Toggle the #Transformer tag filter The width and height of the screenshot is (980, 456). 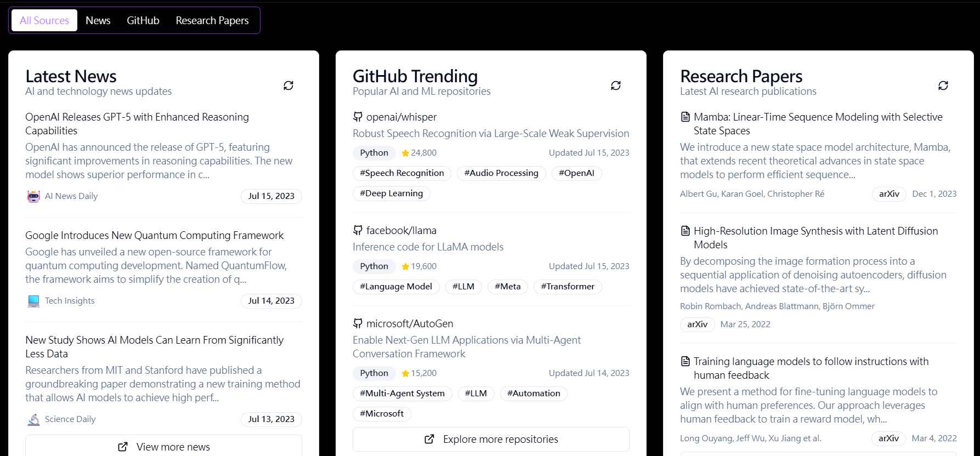568,286
